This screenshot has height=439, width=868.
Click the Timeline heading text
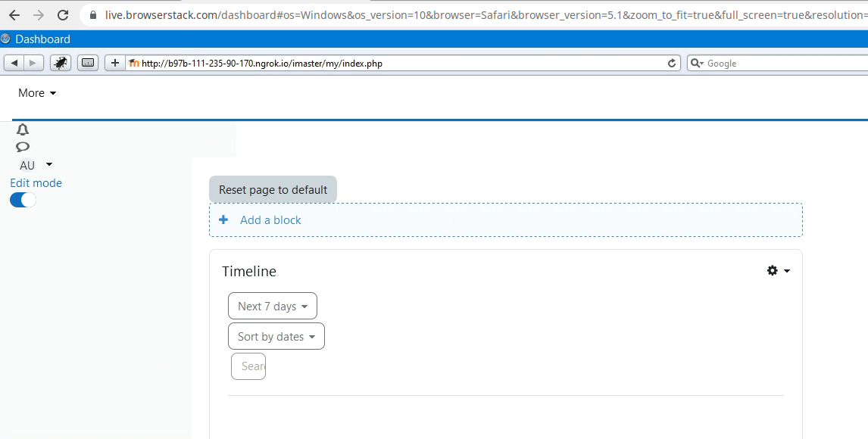coord(249,271)
